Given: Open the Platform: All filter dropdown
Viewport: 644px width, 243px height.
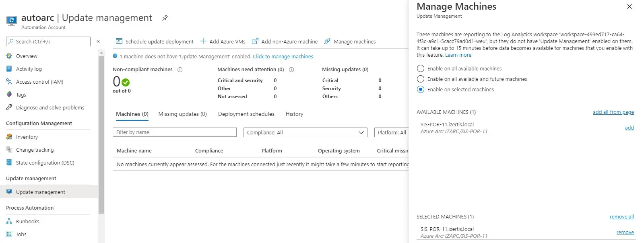Looking at the screenshot, I should [392, 132].
